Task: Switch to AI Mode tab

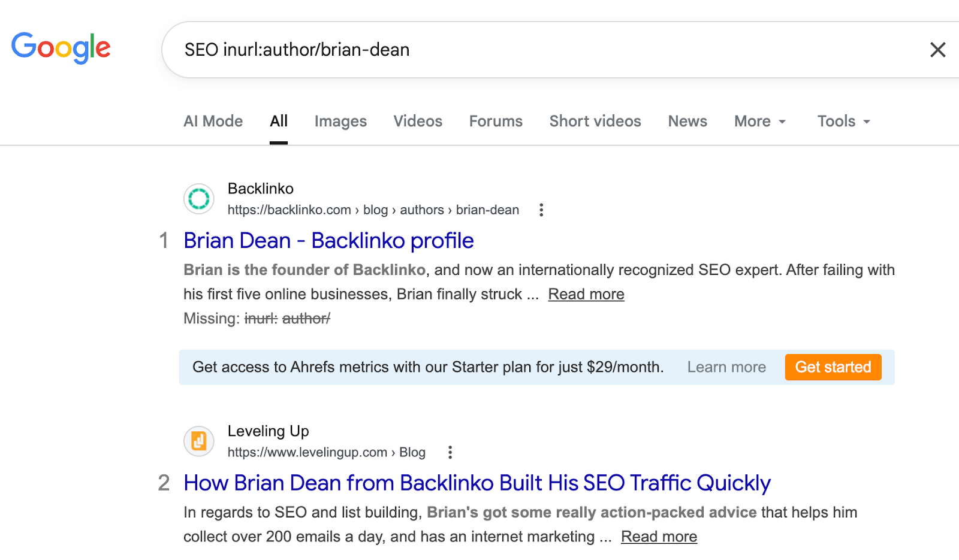Action: pos(213,122)
